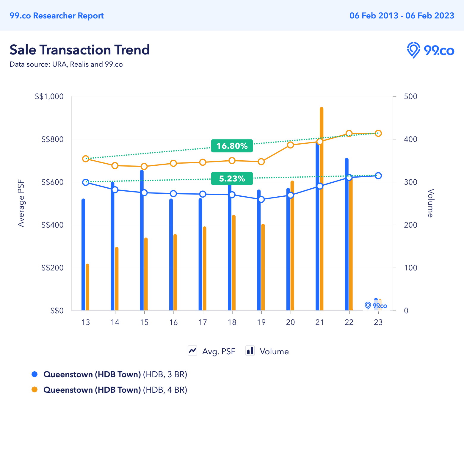Click the Volume legend label
This screenshot has width=464, height=476.
[x=274, y=352]
